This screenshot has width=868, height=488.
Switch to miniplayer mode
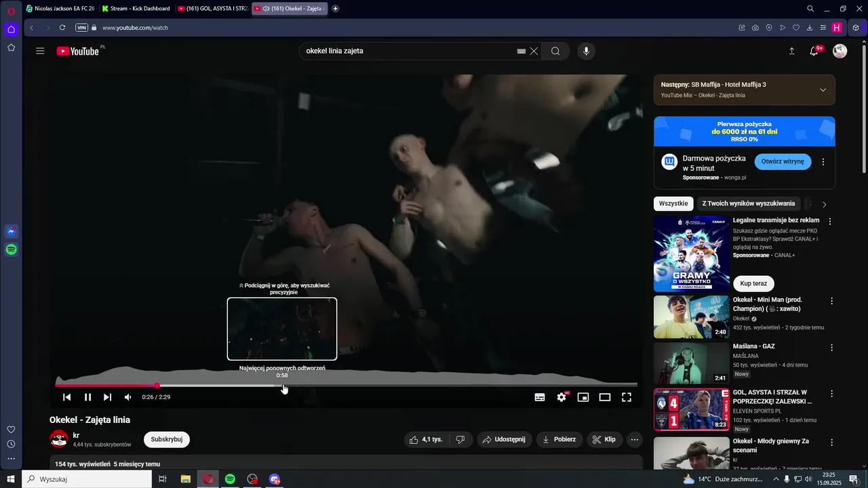[x=583, y=397]
